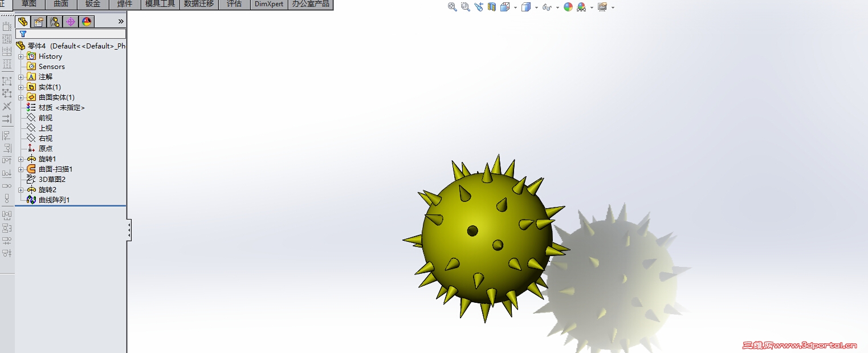
Task: Select 实体(1) solid bodies folder
Action: tap(50, 87)
